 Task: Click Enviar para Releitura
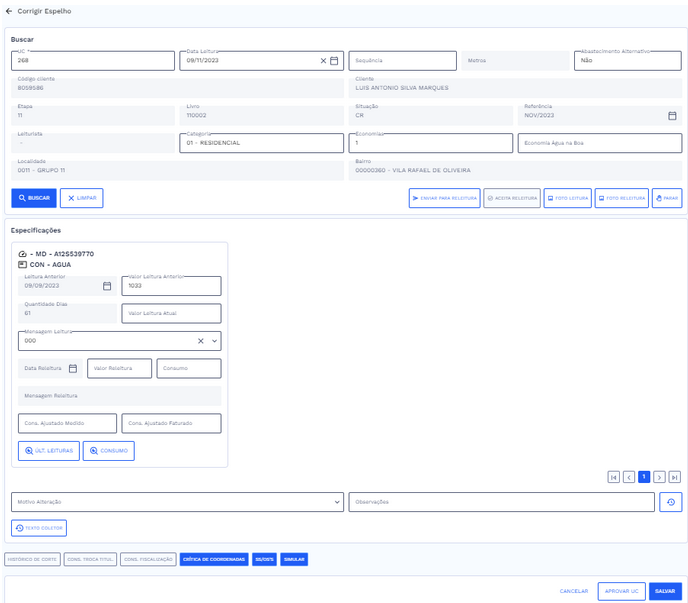tap(445, 198)
